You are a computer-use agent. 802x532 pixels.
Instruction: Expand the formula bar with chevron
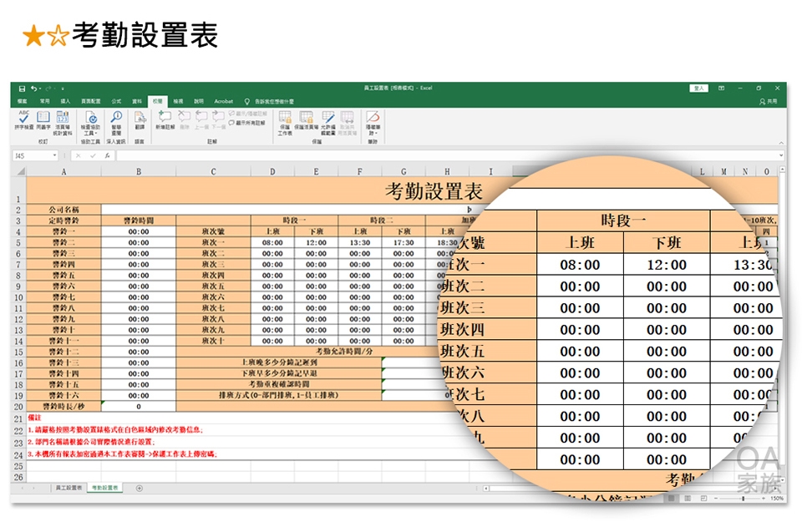[781, 155]
